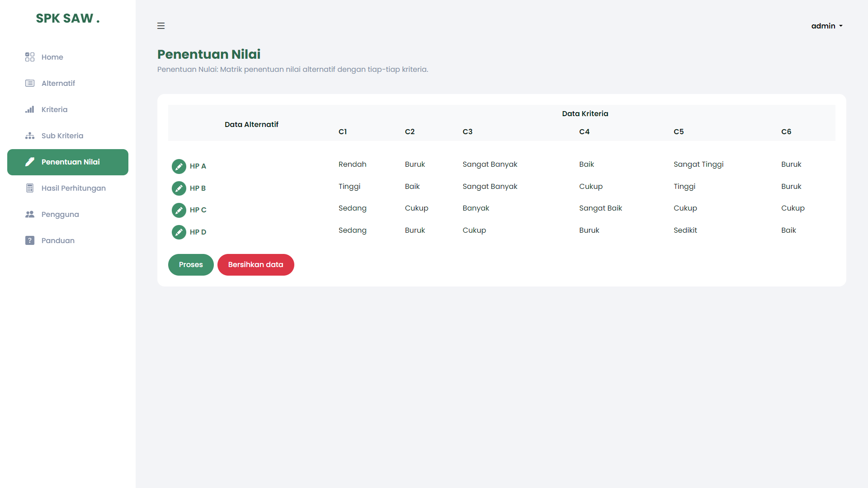Click the Panduan question mark icon

(30, 240)
